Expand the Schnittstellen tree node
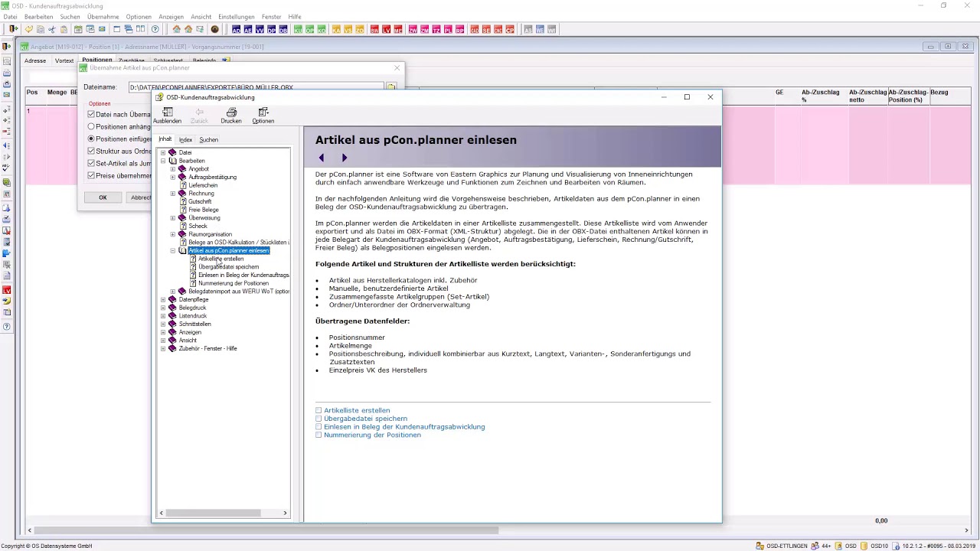The image size is (980, 551). pos(163,324)
